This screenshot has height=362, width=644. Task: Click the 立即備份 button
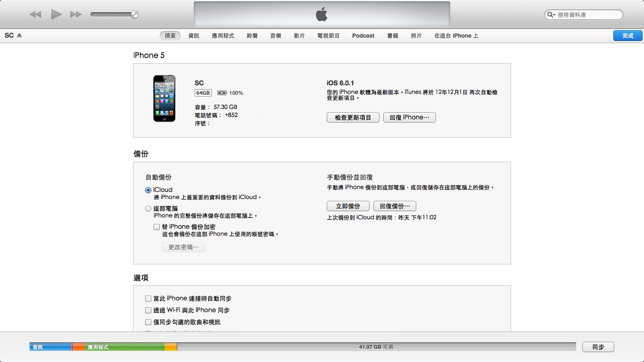pyautogui.click(x=348, y=206)
